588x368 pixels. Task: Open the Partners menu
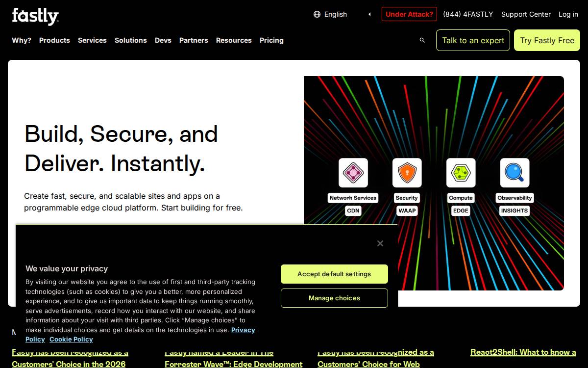194,40
